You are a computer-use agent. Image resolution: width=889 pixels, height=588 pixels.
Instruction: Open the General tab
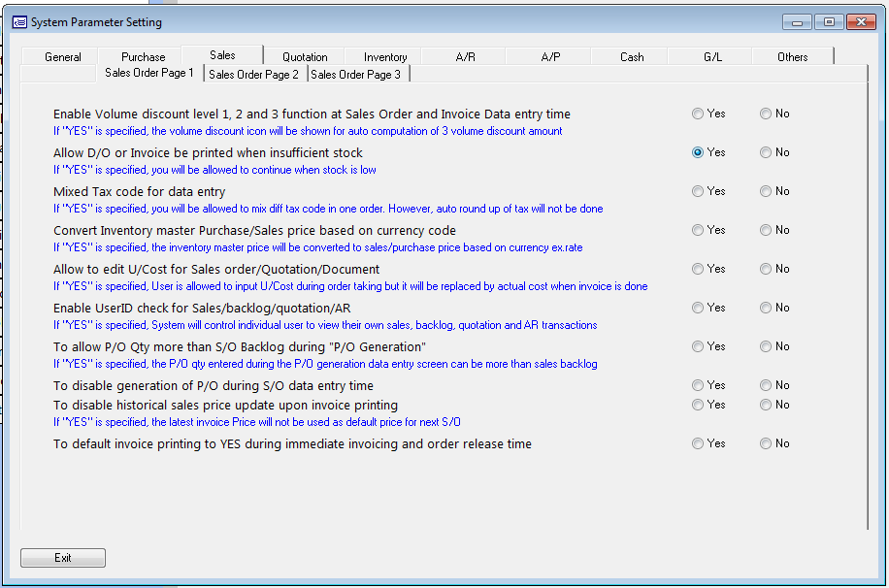pos(63,57)
